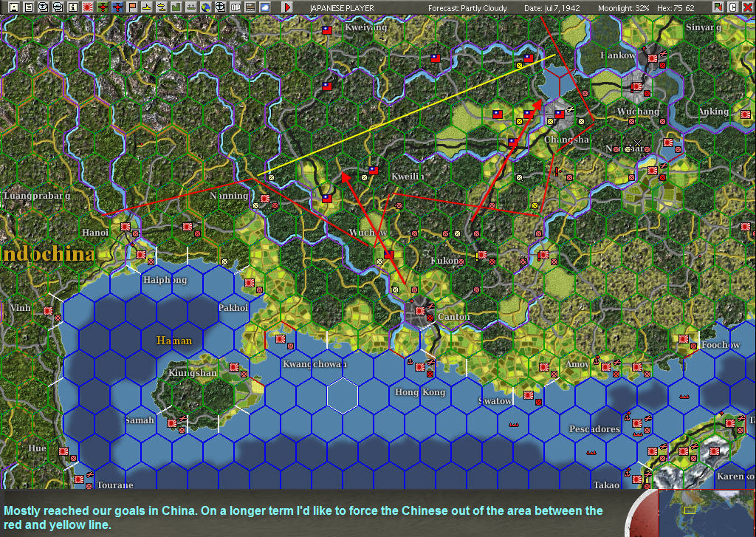Click the green ground units icon
The width and height of the screenshot is (756, 537).
coord(190,7)
